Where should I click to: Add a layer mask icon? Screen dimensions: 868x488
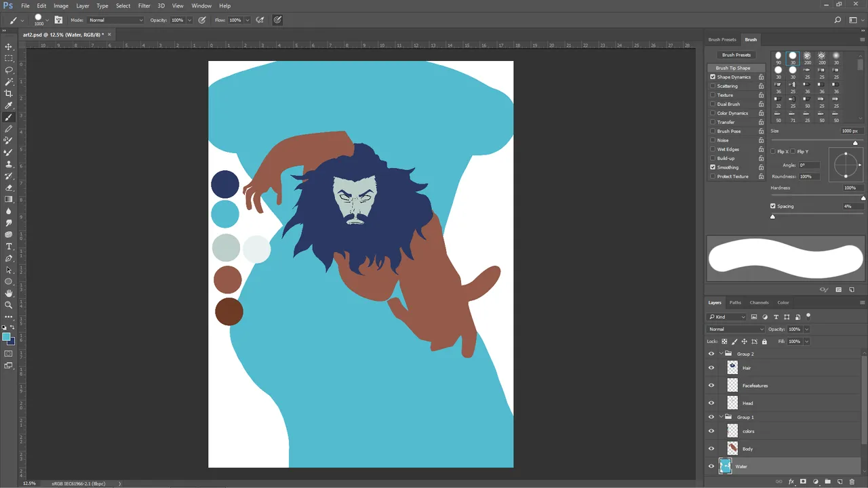[x=803, y=481]
